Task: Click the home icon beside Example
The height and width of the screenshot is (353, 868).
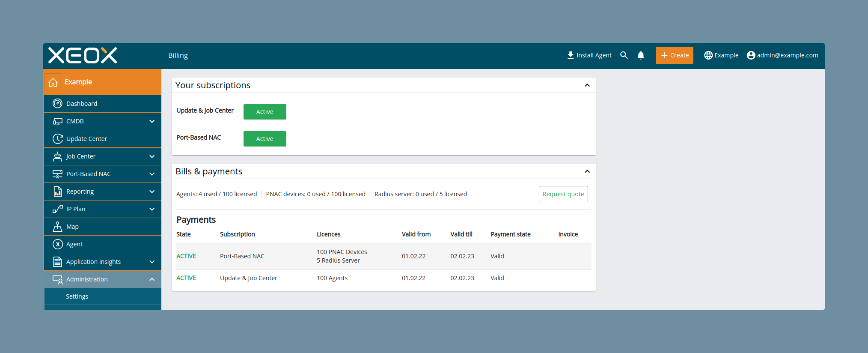Action: point(53,82)
